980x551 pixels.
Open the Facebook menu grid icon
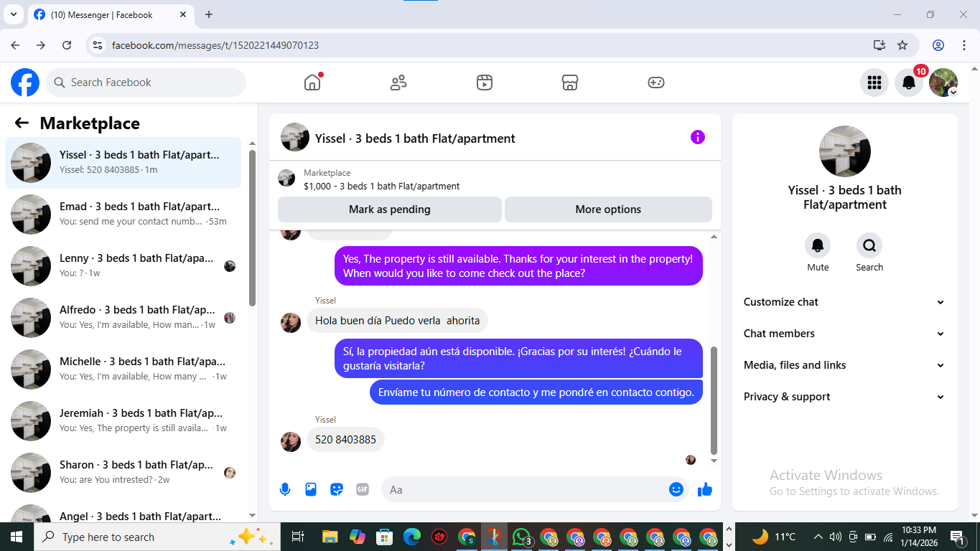coord(874,83)
